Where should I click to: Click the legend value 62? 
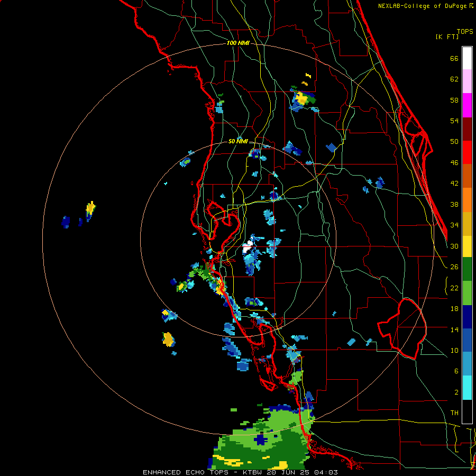pyautogui.click(x=454, y=79)
